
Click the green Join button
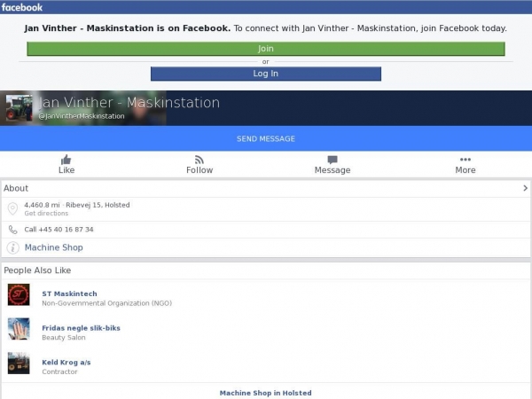[266, 49]
